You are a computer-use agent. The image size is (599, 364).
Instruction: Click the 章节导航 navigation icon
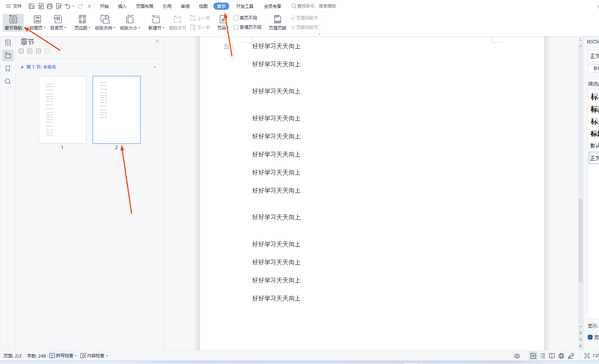[x=13, y=22]
